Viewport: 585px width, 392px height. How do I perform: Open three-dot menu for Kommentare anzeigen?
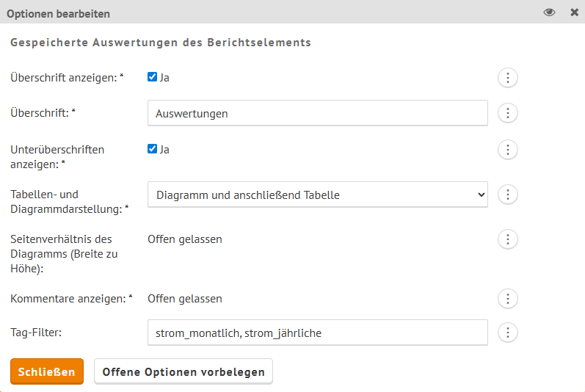pyautogui.click(x=508, y=299)
